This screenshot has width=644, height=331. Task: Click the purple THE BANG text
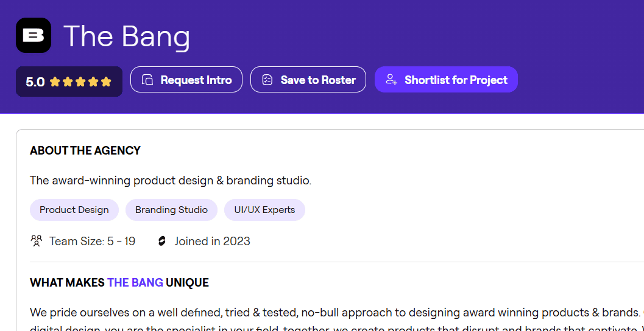click(135, 283)
